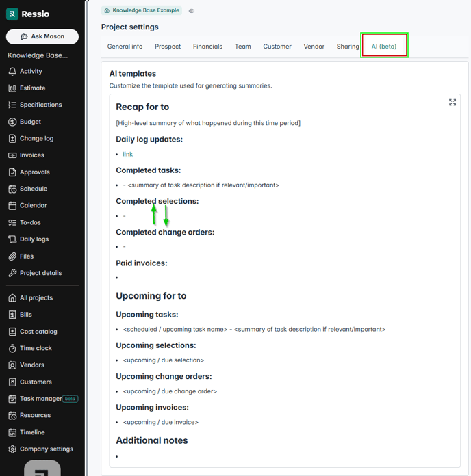Click the Ask Mason button
This screenshot has width=471, height=476.
(x=42, y=36)
